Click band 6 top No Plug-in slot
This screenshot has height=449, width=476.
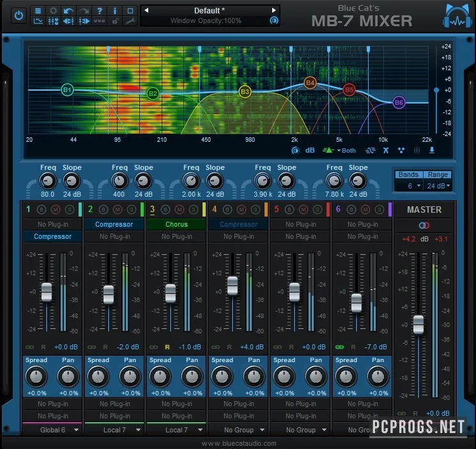[x=362, y=225]
